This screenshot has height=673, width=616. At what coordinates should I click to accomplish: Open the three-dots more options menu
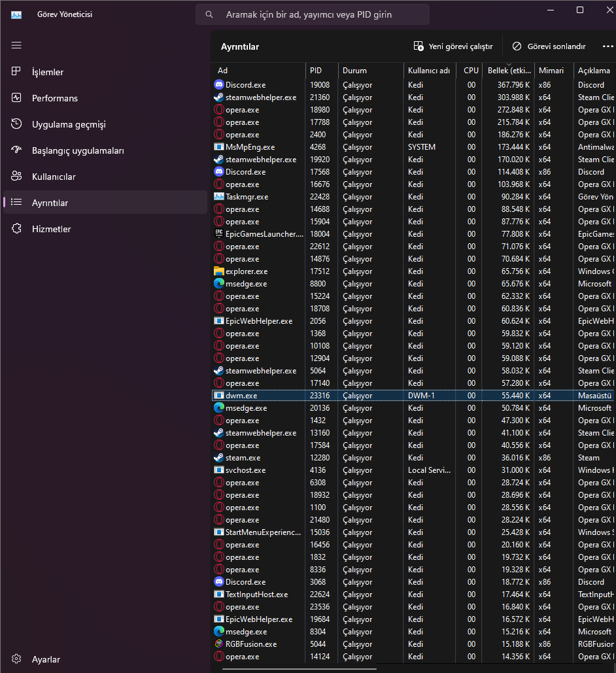[x=608, y=46]
